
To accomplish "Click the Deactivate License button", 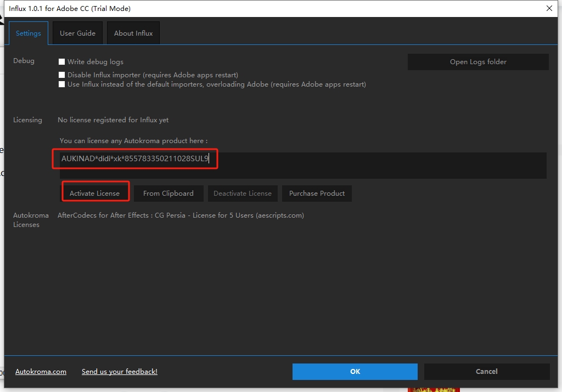I will pyautogui.click(x=243, y=194).
